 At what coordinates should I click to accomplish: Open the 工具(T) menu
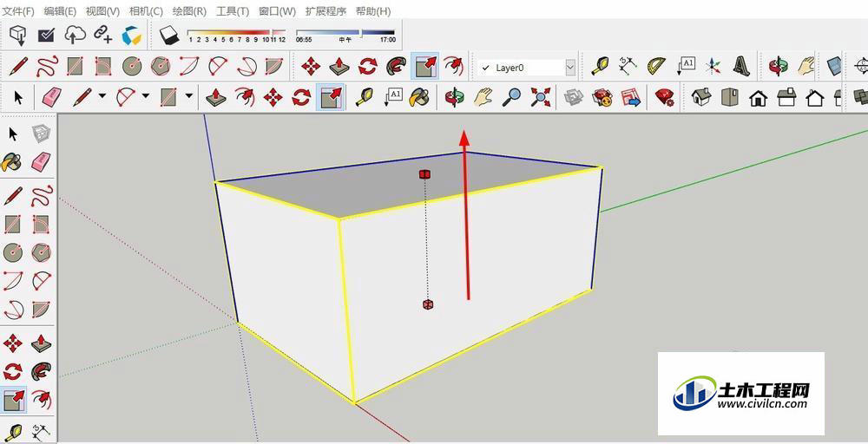coord(233,10)
